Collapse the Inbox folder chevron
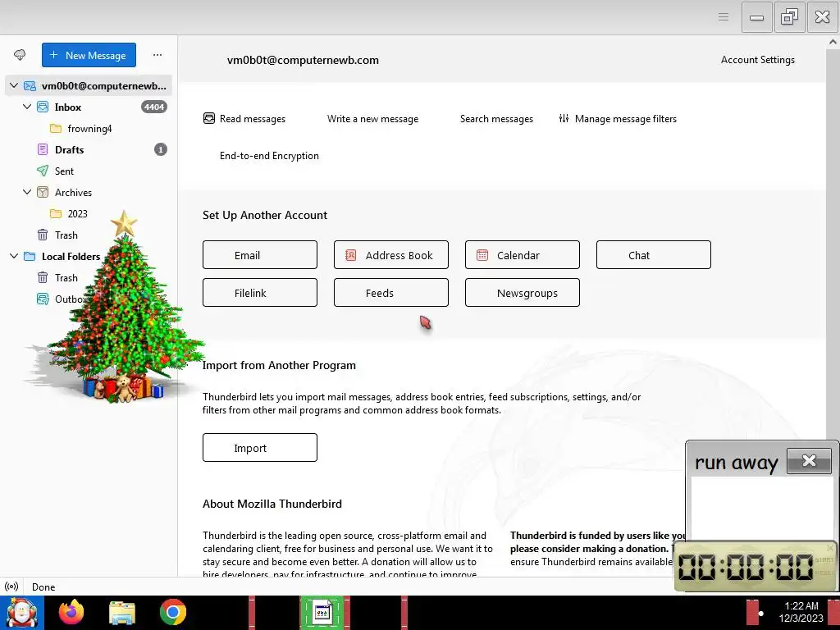The width and height of the screenshot is (840, 630). pyautogui.click(x=27, y=107)
